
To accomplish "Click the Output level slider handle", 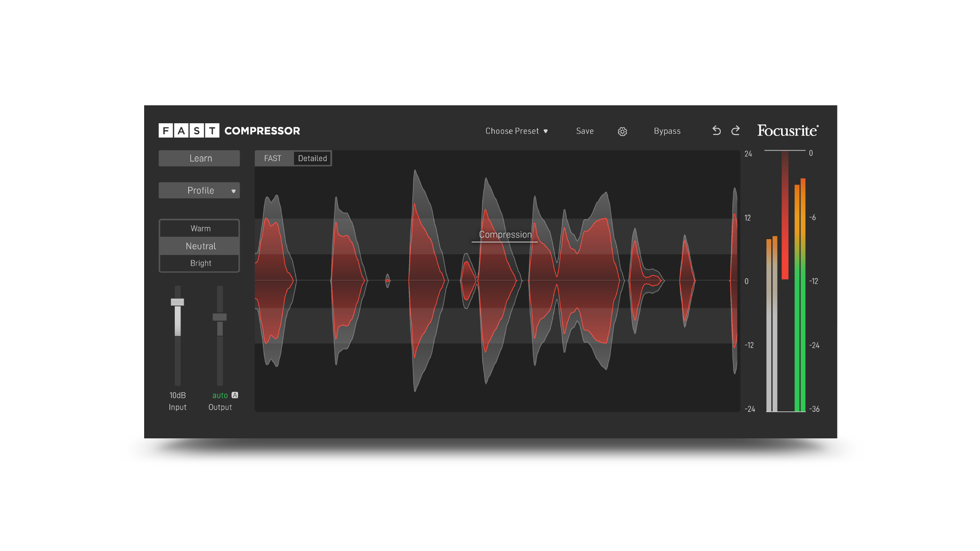I will 220,317.
